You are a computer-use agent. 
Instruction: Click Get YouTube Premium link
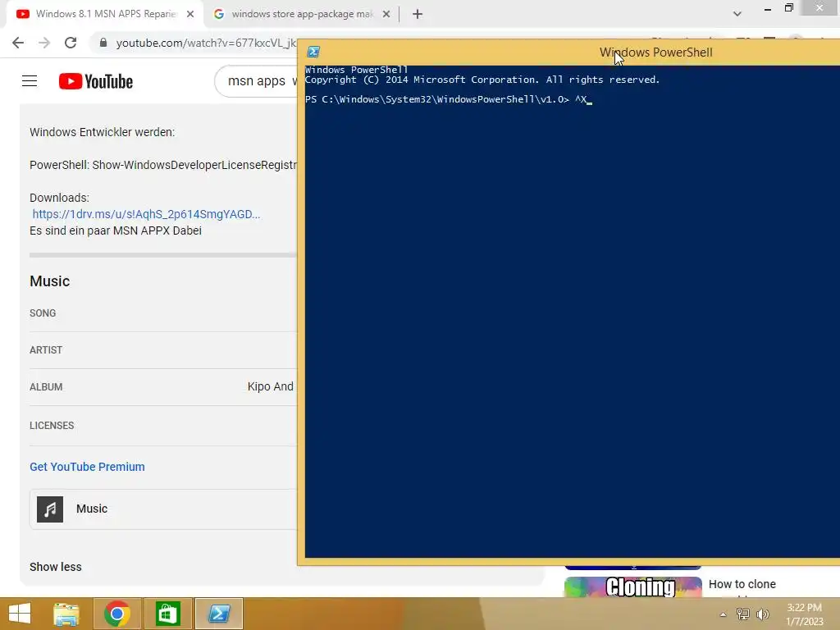(87, 467)
